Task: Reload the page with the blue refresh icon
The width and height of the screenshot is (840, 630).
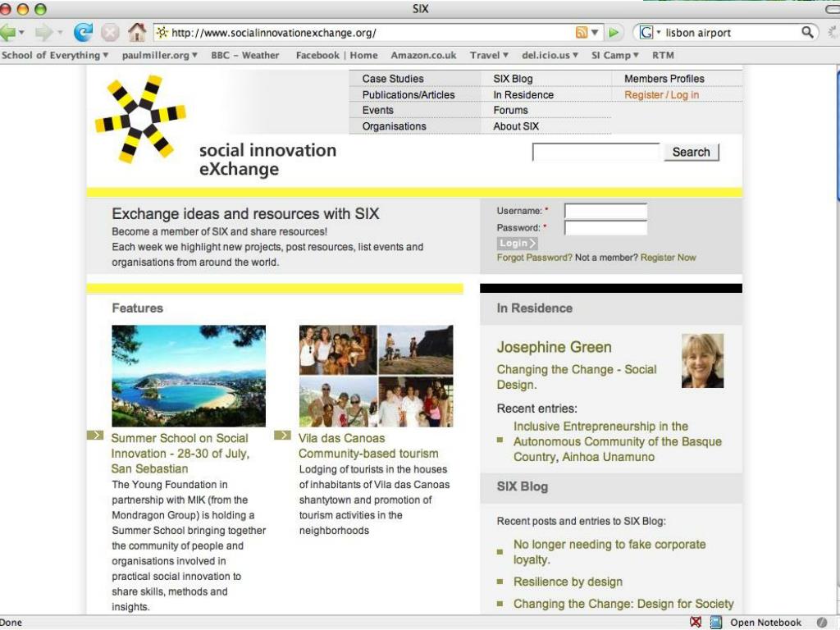Action: coord(83,33)
